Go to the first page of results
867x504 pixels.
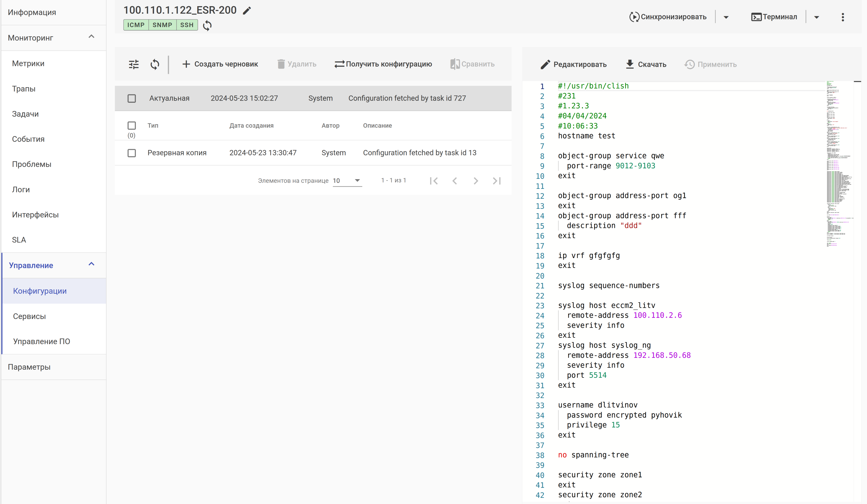[x=434, y=181]
